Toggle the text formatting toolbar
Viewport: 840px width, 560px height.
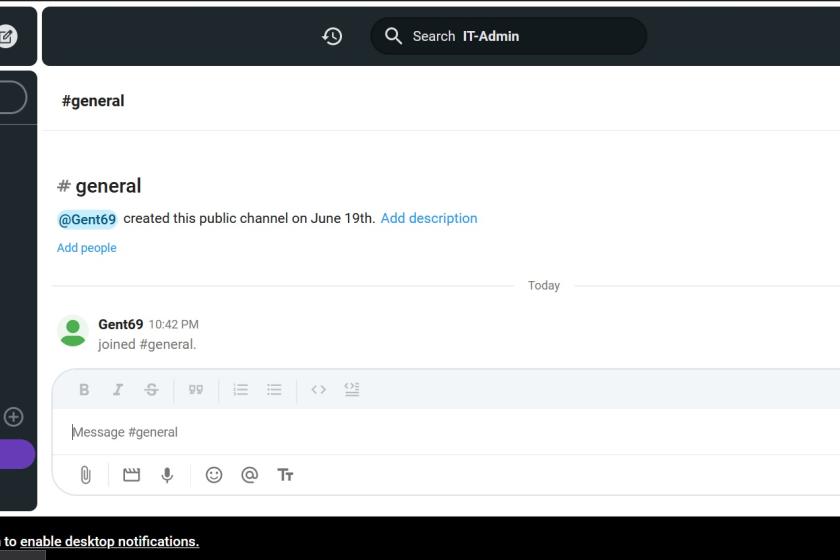(x=285, y=475)
